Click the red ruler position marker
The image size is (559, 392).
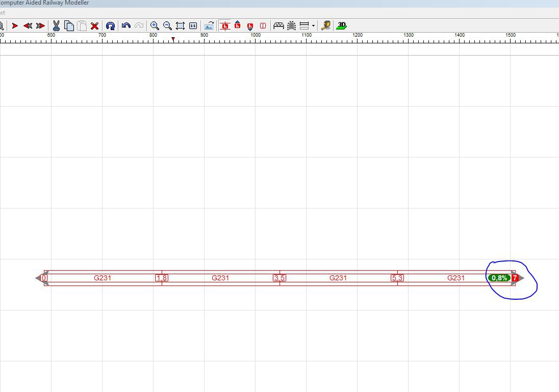tap(173, 39)
